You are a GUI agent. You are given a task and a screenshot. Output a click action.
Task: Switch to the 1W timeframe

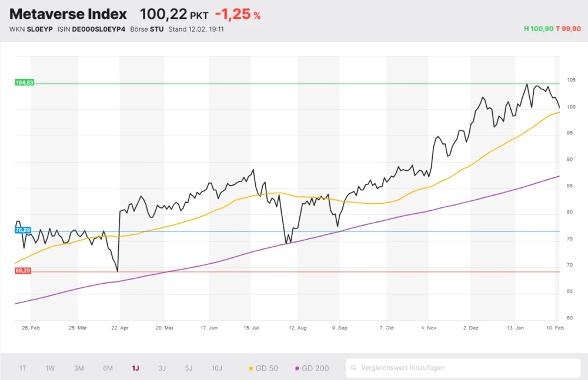(x=50, y=367)
